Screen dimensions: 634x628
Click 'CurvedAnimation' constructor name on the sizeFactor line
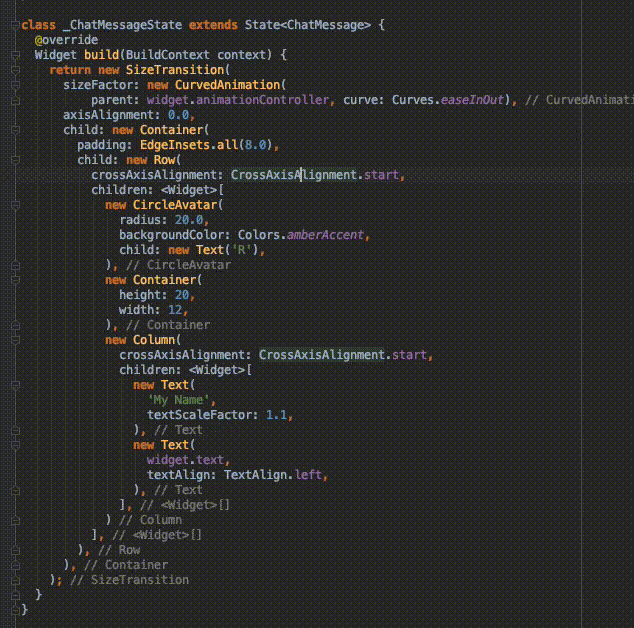click(228, 85)
